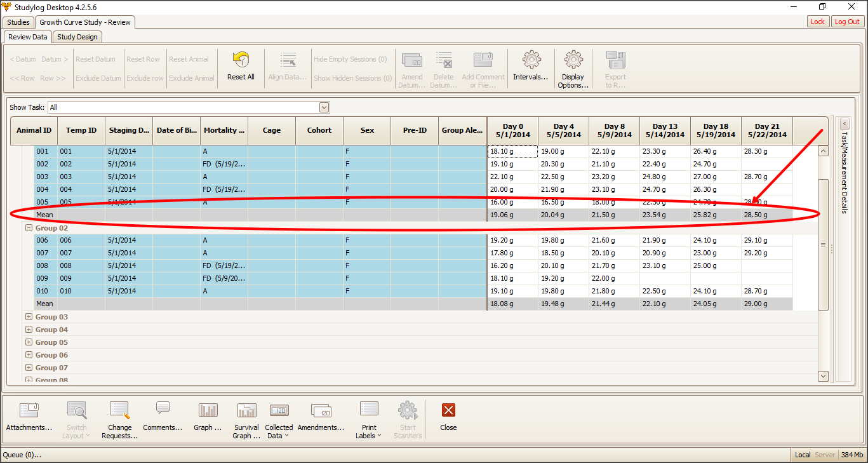
Task: Click the Exclude row button
Action: tap(145, 78)
